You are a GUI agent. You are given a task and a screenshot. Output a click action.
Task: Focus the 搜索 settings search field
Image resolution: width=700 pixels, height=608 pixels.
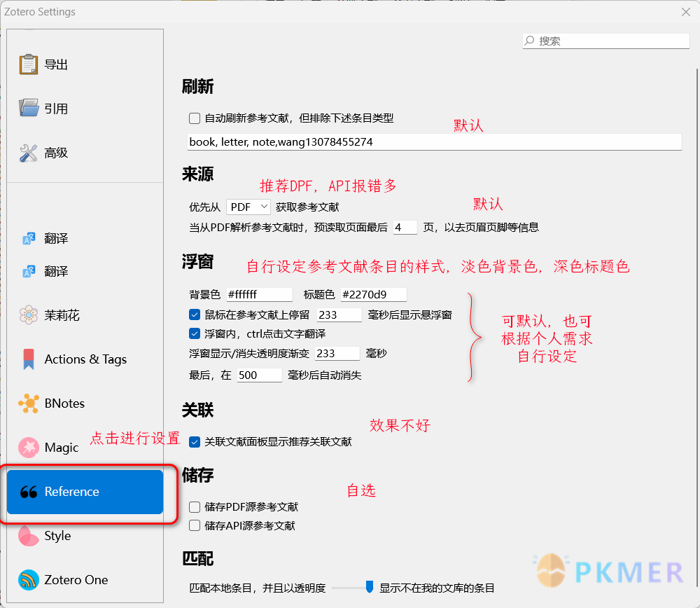pyautogui.click(x=605, y=41)
